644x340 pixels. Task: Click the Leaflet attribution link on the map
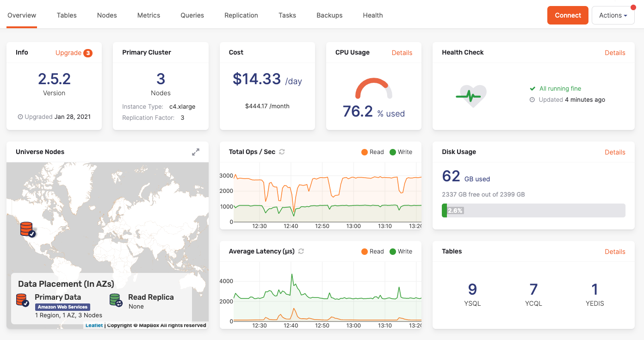(94, 325)
